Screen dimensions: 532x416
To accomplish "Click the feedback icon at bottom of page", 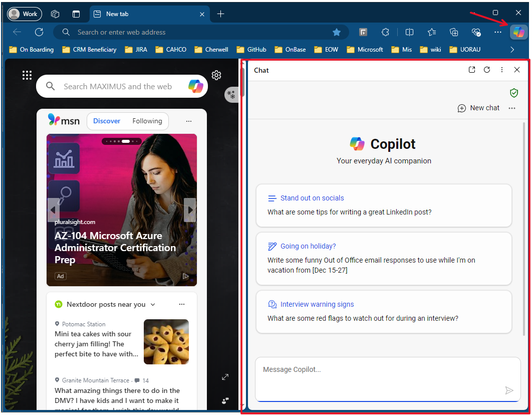I will 225,401.
